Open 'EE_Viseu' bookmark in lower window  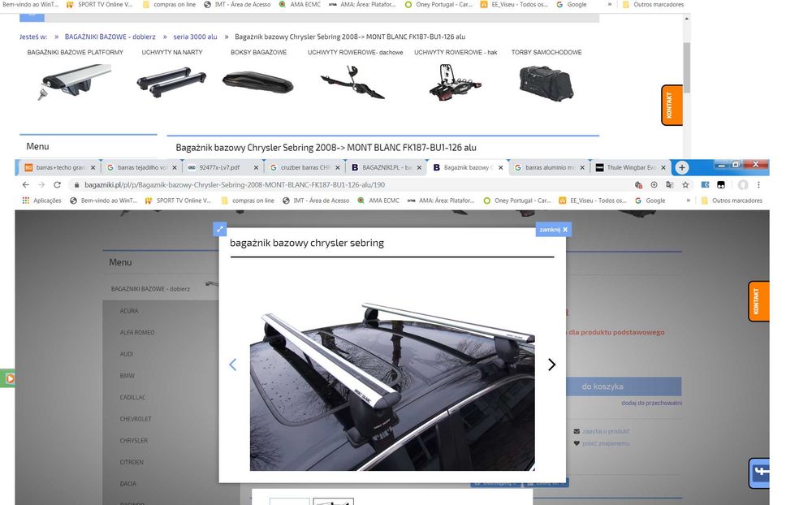(593, 201)
